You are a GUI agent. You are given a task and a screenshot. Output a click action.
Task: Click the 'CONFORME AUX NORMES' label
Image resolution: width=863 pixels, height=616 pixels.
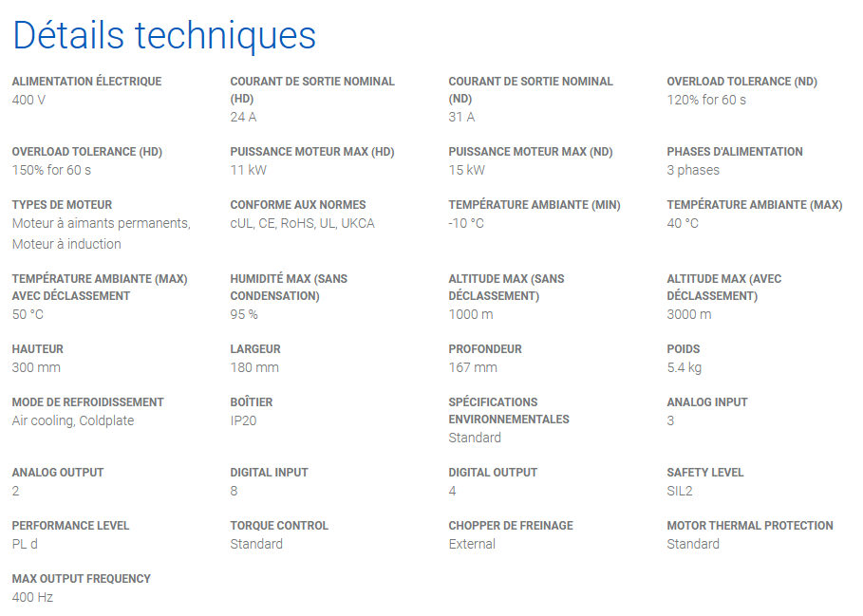pyautogui.click(x=298, y=205)
